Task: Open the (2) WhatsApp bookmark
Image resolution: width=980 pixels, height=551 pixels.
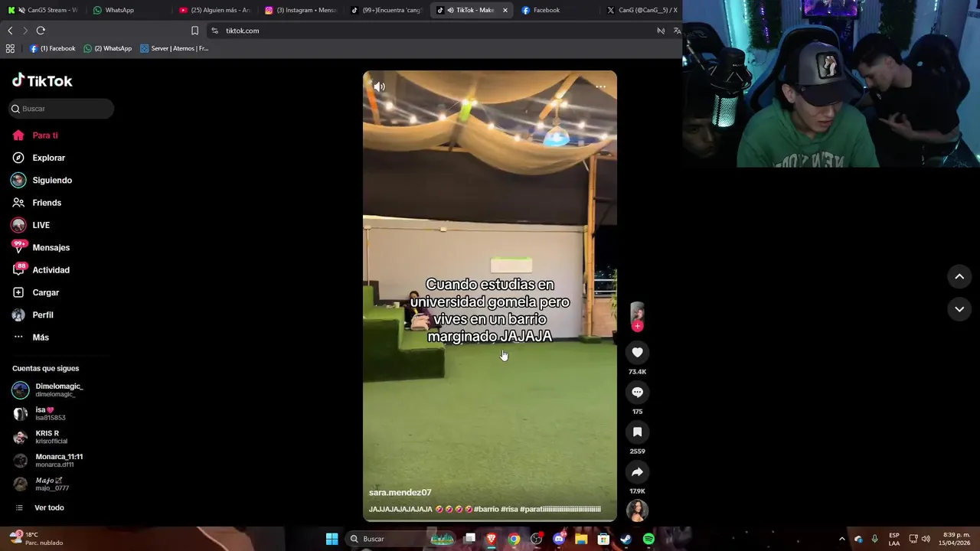Action: click(x=108, y=48)
